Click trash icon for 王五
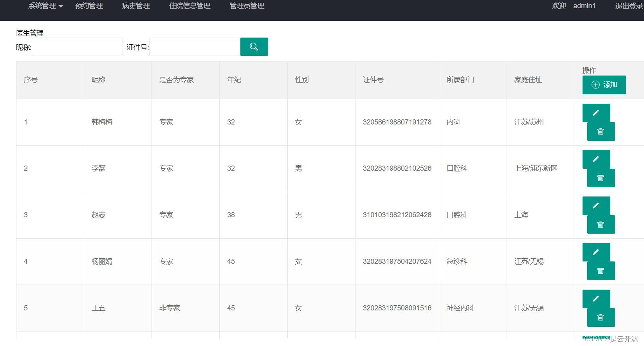This screenshot has height=346, width=644. coord(601,317)
